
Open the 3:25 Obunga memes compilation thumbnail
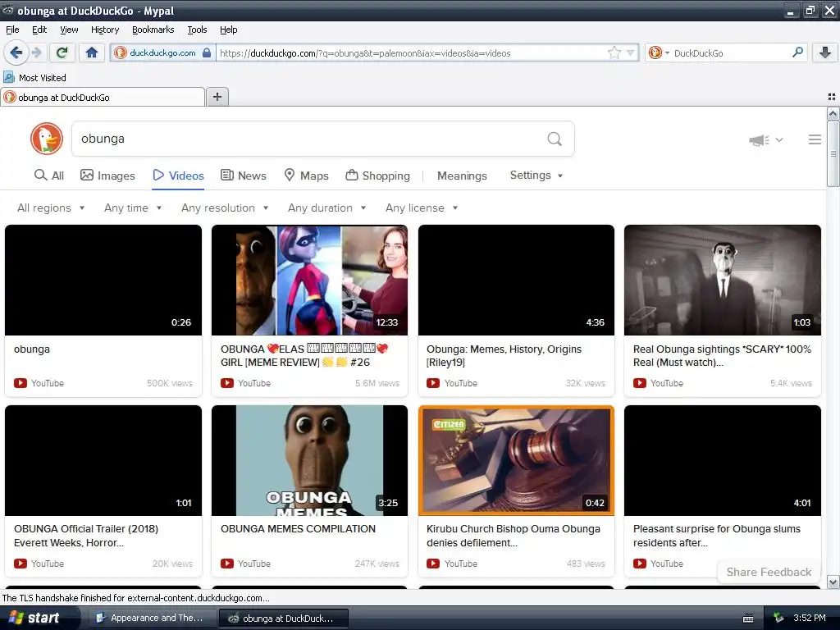coord(309,461)
